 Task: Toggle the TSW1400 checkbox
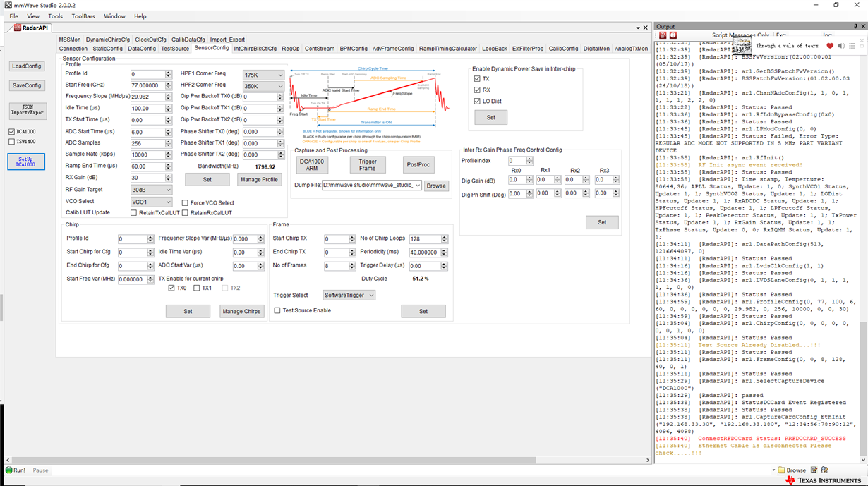point(11,142)
